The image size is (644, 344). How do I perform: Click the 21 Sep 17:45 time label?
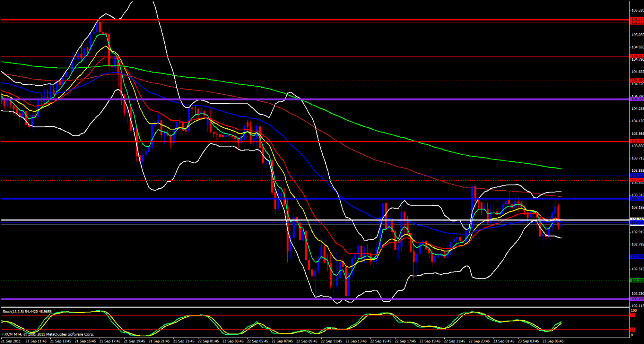(110, 341)
